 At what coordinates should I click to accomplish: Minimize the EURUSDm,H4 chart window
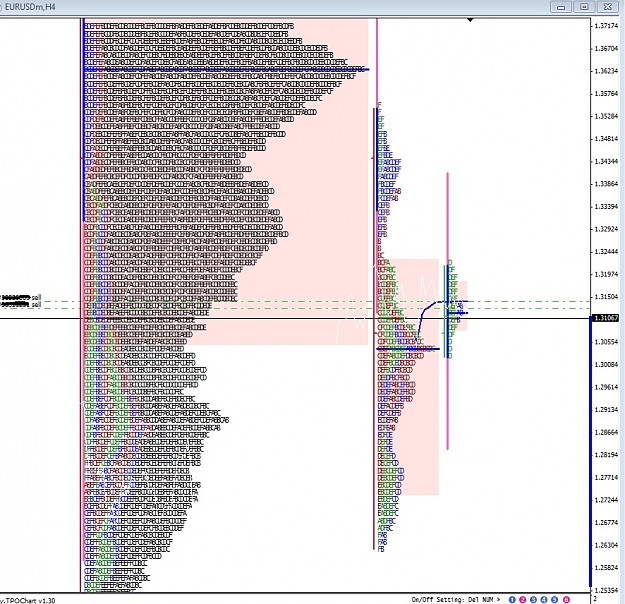click(x=561, y=7)
